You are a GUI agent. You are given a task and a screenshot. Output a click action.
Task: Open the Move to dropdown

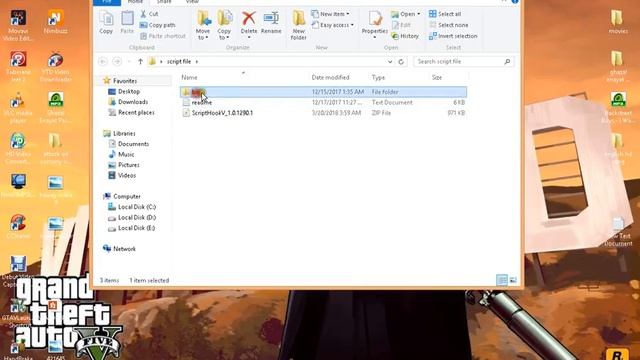203,25
